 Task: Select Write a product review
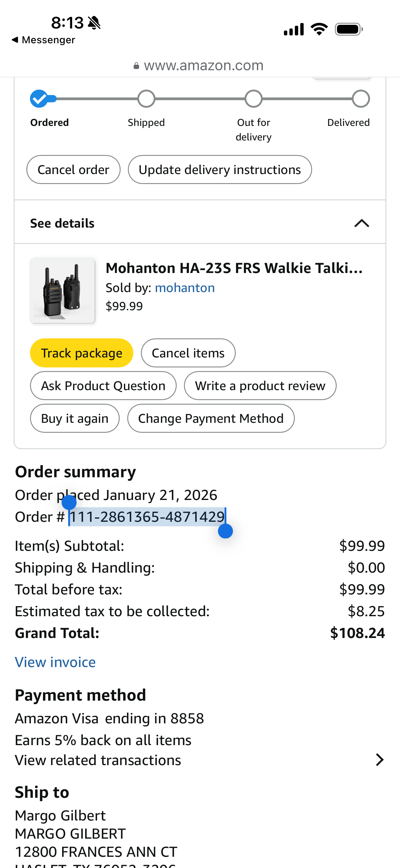(x=260, y=386)
